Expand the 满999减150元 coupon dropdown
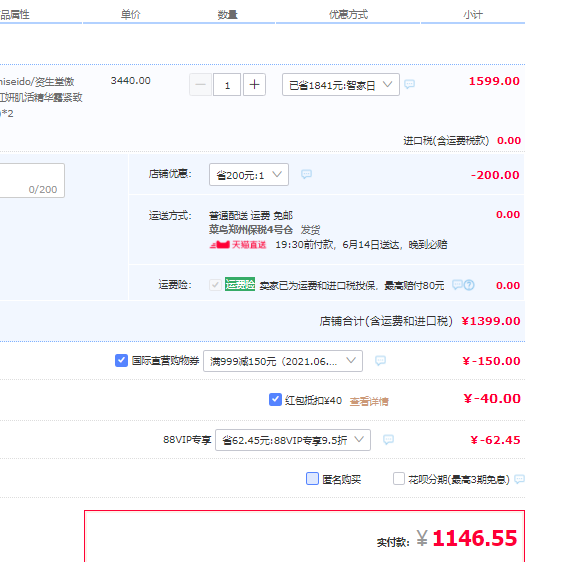Image resolution: width=566 pixels, height=562 pixels. coord(283,361)
